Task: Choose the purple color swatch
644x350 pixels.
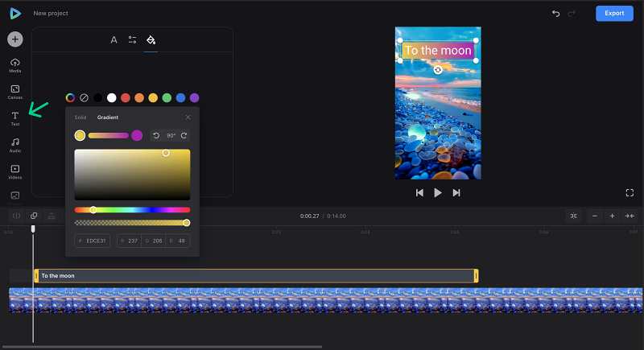Action: 194,97
